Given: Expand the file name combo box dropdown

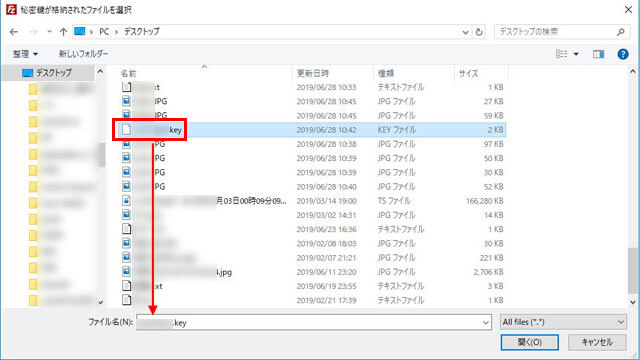Looking at the screenshot, I should (x=486, y=322).
